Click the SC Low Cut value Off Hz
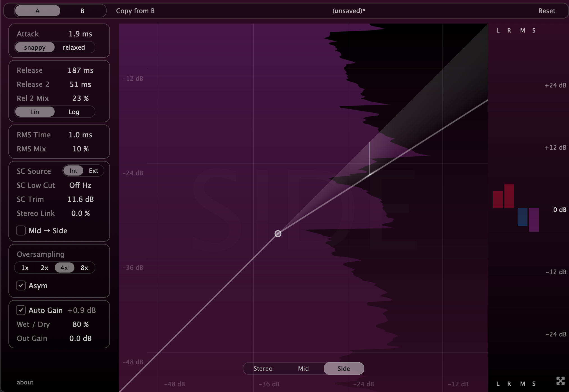This screenshot has height=392, width=569. point(81,185)
